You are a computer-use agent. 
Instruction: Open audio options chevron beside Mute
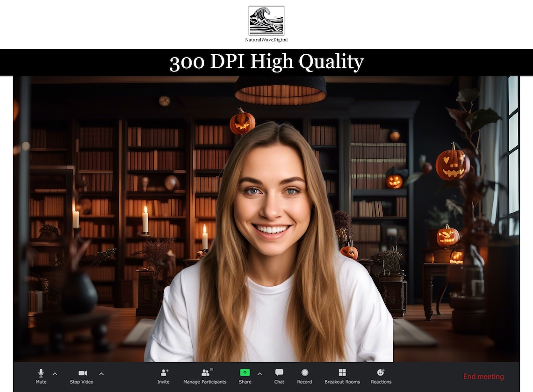(55, 374)
